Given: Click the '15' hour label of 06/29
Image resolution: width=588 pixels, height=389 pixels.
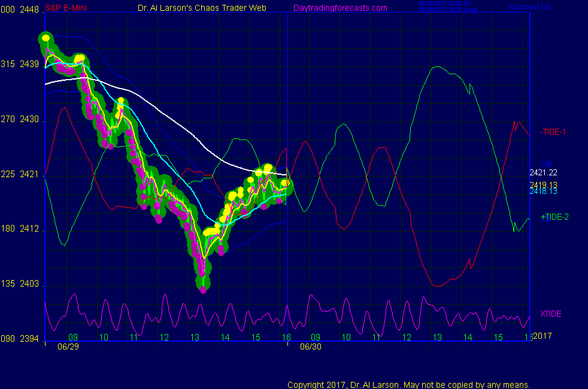Looking at the screenshot, I should pyautogui.click(x=256, y=338).
